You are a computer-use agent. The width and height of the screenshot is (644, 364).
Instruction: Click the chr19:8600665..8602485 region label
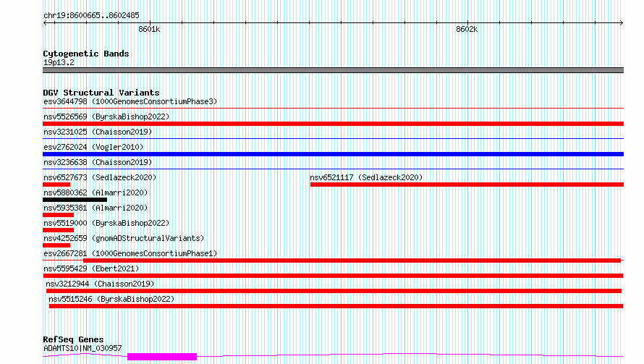[91, 16]
